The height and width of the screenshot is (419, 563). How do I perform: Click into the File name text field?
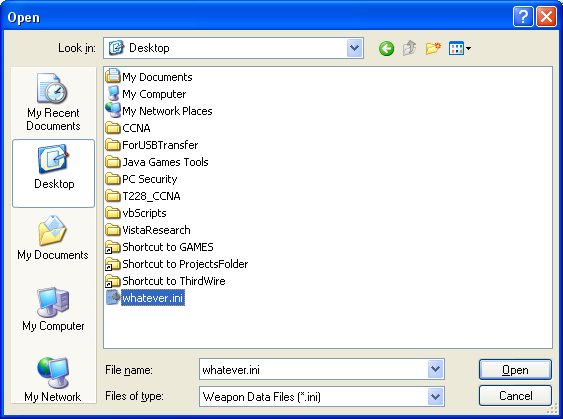pyautogui.click(x=313, y=369)
